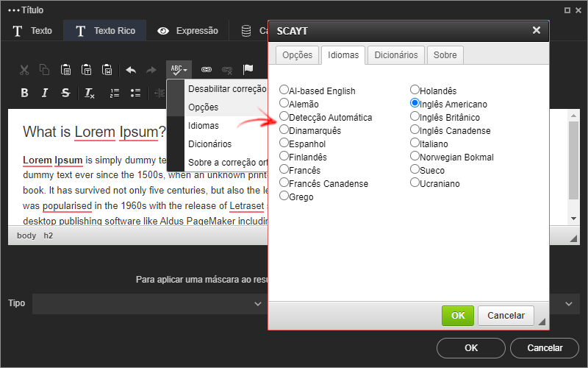Select the Sueco language
This screenshot has width=588, height=368.
(415, 169)
